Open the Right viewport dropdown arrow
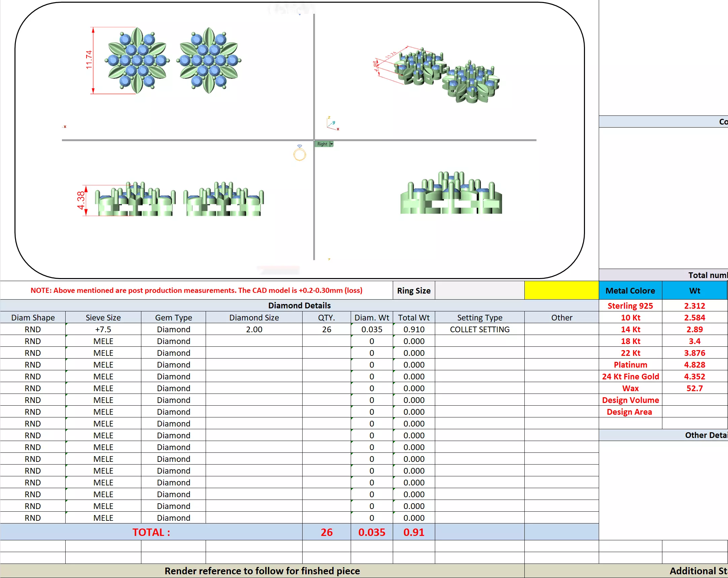Viewport: 728px width, 578px height. (x=332, y=144)
